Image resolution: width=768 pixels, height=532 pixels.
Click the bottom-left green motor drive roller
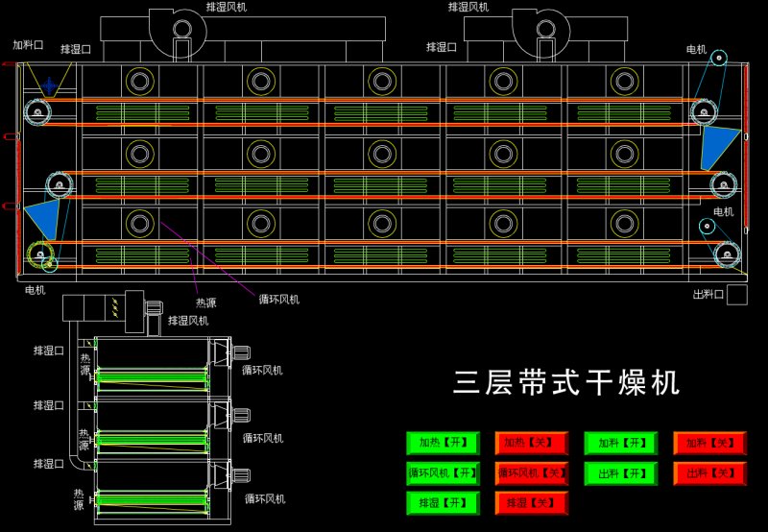pos(40,254)
